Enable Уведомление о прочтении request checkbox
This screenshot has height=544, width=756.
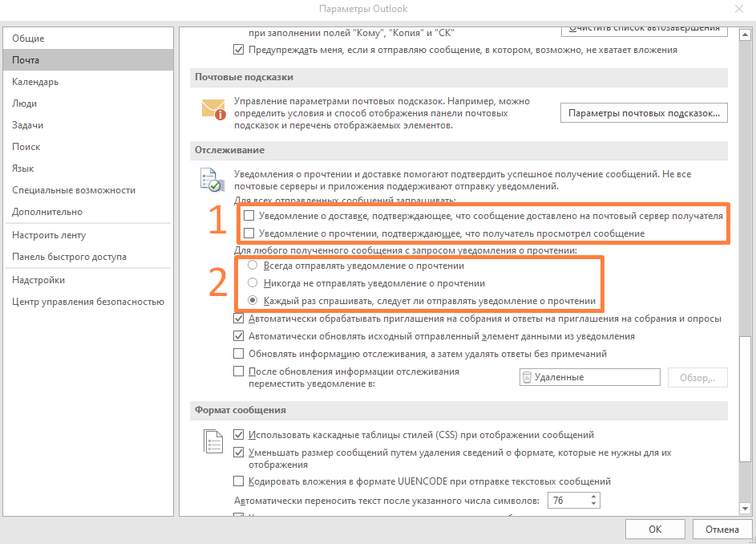click(249, 233)
